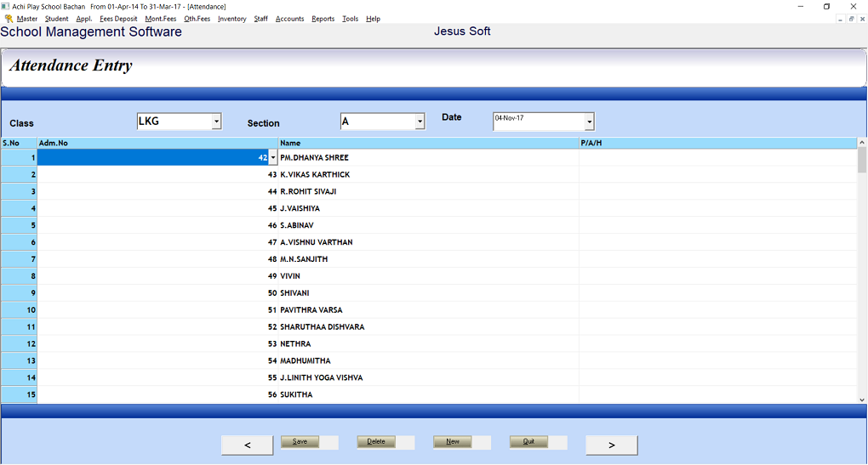The height and width of the screenshot is (465, 868).
Task: Click the application icon in the title bar
Action: tap(6, 6)
